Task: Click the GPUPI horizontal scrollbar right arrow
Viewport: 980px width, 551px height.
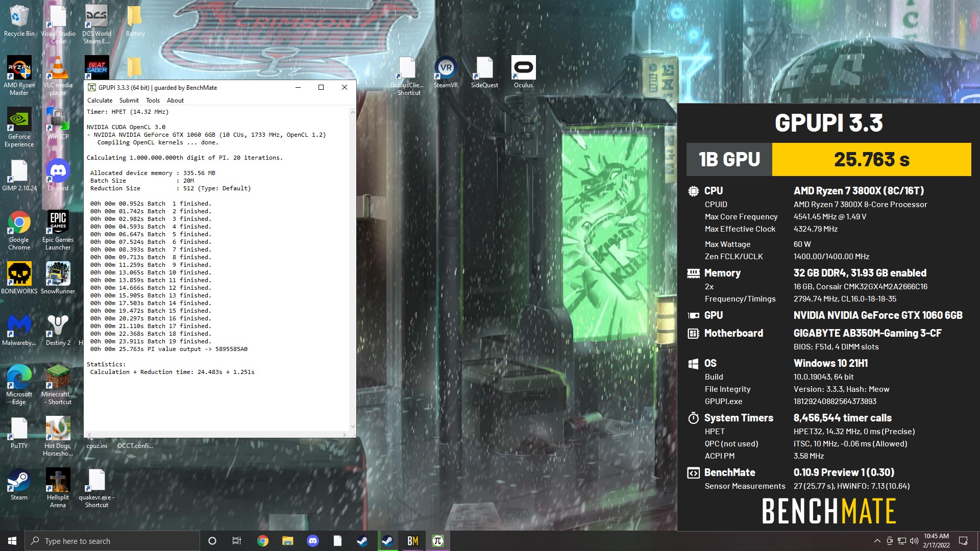Action: pyautogui.click(x=345, y=435)
